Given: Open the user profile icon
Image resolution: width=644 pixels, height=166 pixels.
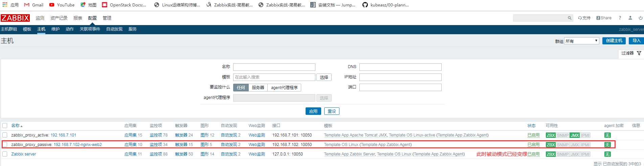Looking at the screenshot, I should pyautogui.click(x=630, y=18).
